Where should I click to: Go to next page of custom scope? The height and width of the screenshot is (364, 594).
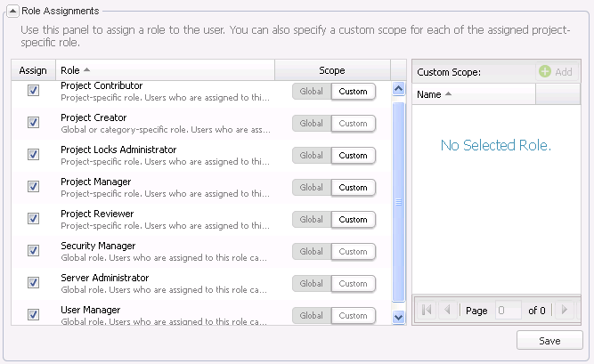pos(563,311)
